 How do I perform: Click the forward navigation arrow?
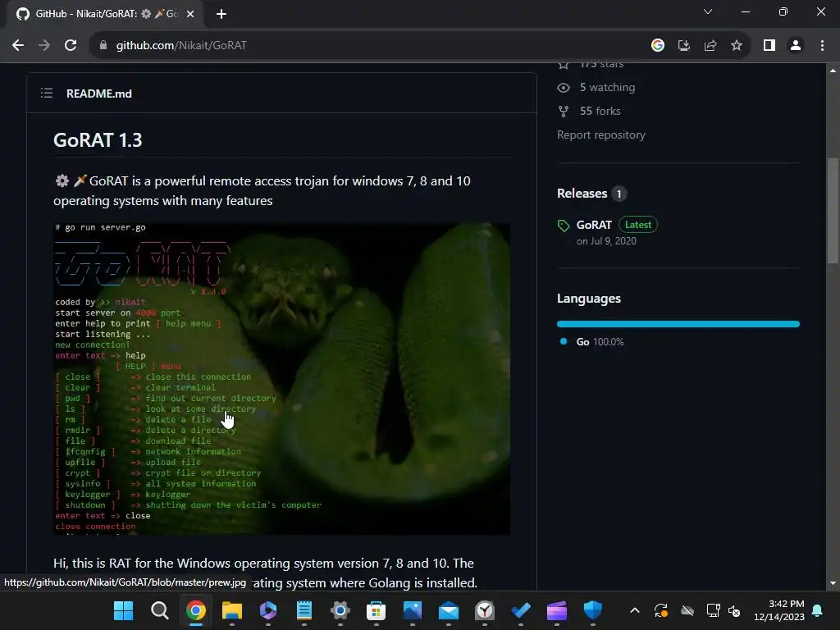(44, 46)
